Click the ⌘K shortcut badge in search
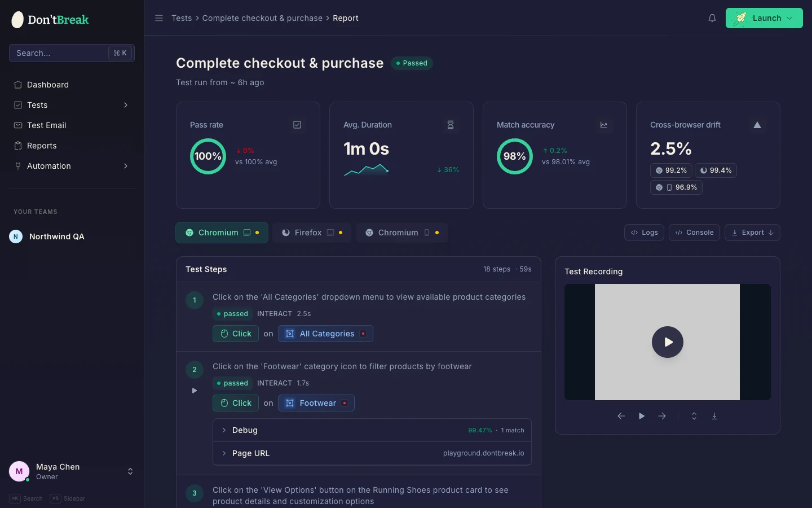Image resolution: width=812 pixels, height=508 pixels. tap(120, 53)
